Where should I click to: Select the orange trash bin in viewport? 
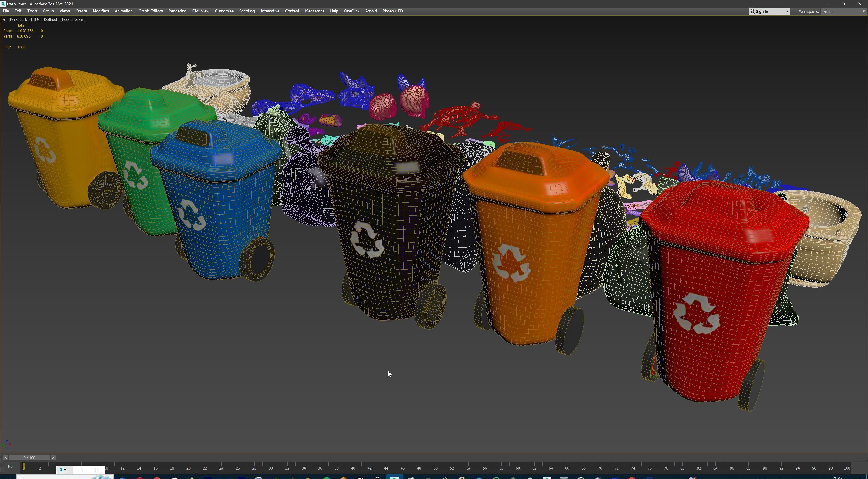[532, 246]
